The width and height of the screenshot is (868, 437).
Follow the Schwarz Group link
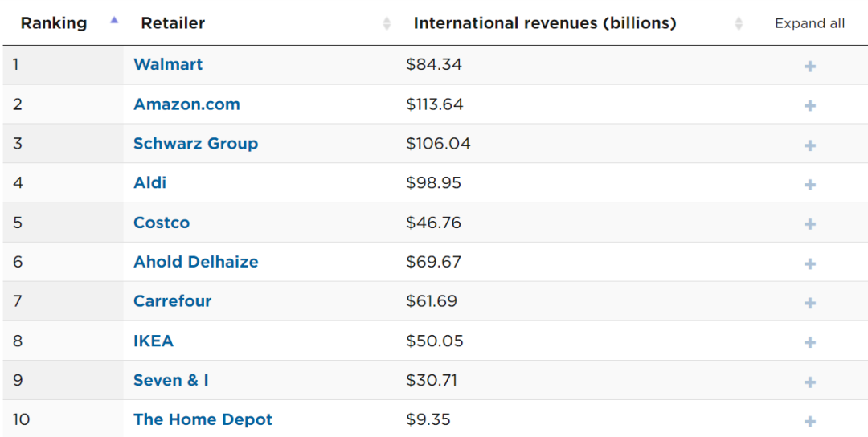(x=195, y=144)
